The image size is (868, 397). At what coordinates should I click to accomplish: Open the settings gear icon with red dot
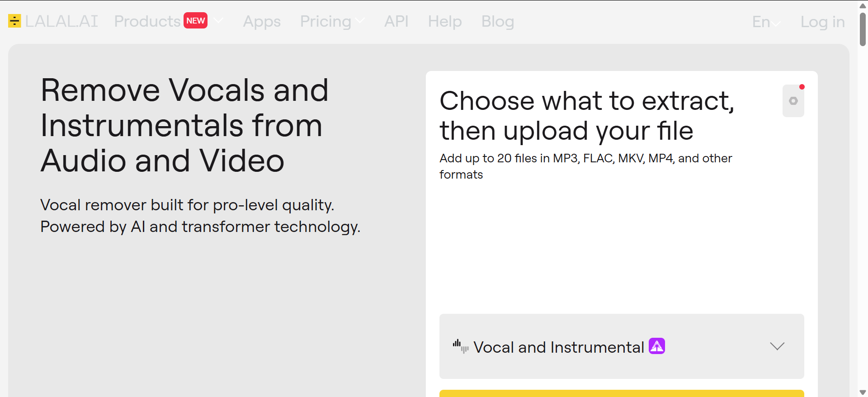pos(793,101)
